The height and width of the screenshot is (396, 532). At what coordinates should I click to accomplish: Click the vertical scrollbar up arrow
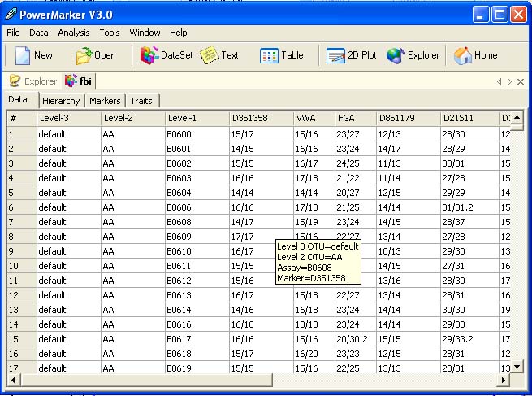pos(517,118)
